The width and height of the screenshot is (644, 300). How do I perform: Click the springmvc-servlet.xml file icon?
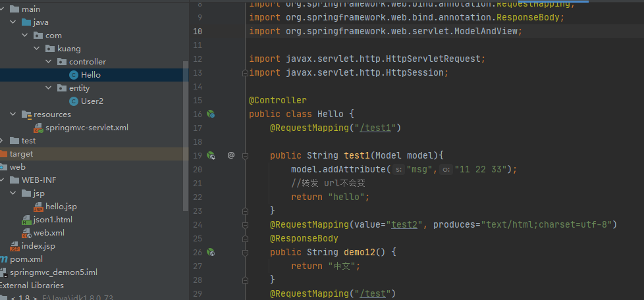pyautogui.click(x=38, y=128)
